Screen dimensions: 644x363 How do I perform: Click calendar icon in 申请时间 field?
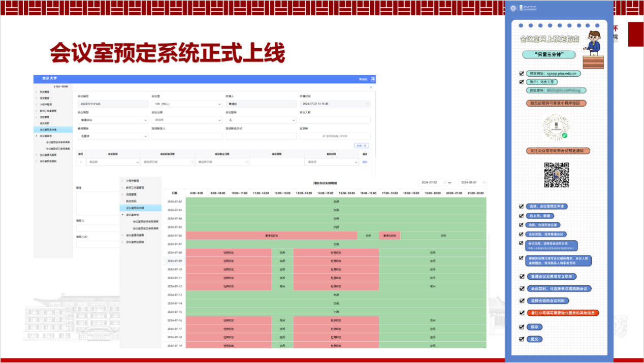coord(368,104)
